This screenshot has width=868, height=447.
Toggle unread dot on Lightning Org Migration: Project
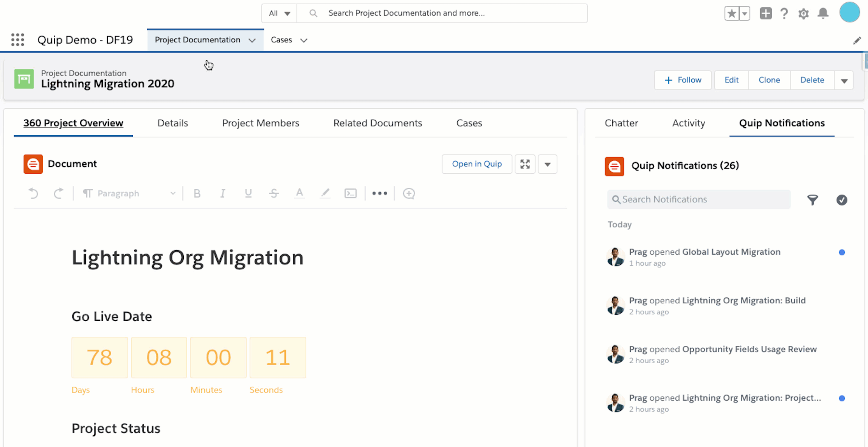pyautogui.click(x=842, y=398)
